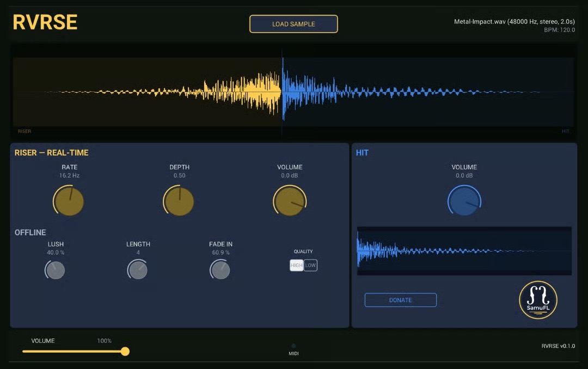
Task: Click the riser VOLUME knob
Action: click(x=290, y=201)
